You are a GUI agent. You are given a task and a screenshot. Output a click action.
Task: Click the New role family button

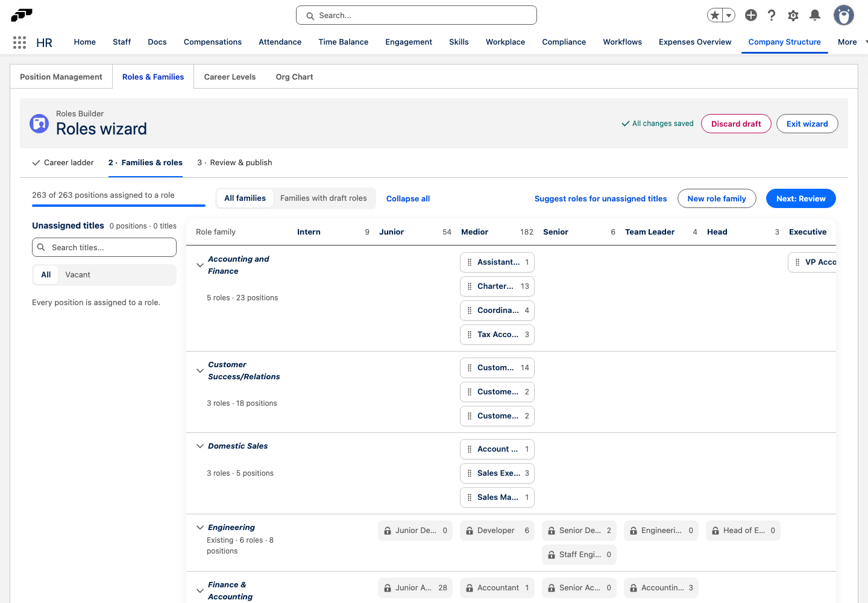click(x=717, y=198)
